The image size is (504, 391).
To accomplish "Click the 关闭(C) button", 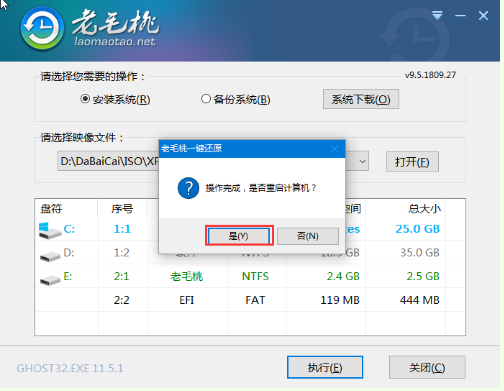I will coord(427,367).
